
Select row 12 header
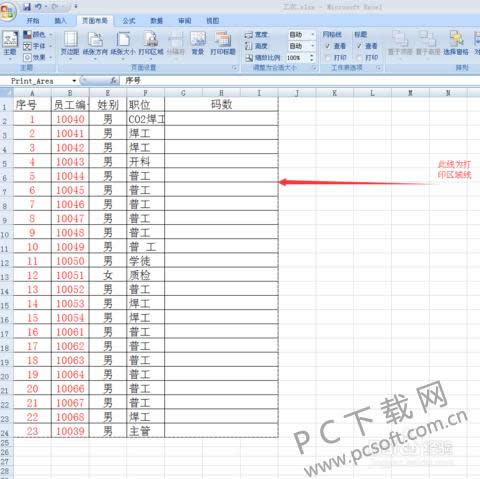(6, 261)
